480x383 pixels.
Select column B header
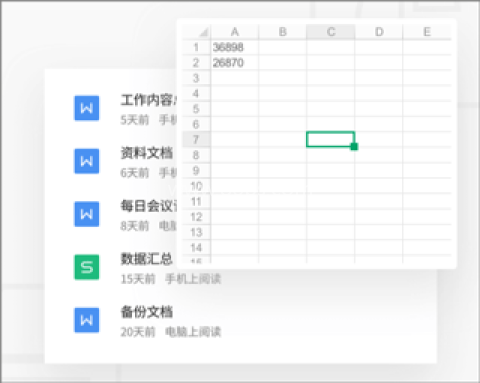tap(283, 32)
